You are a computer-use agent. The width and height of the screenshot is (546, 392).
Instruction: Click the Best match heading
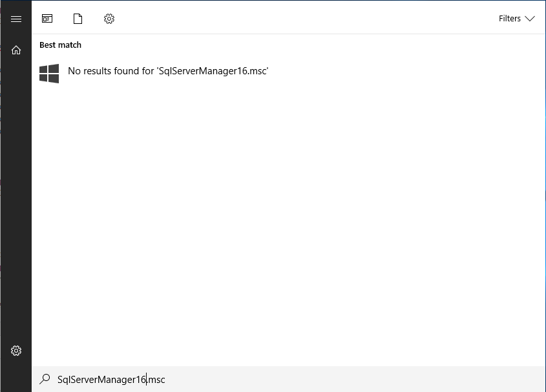(x=60, y=45)
